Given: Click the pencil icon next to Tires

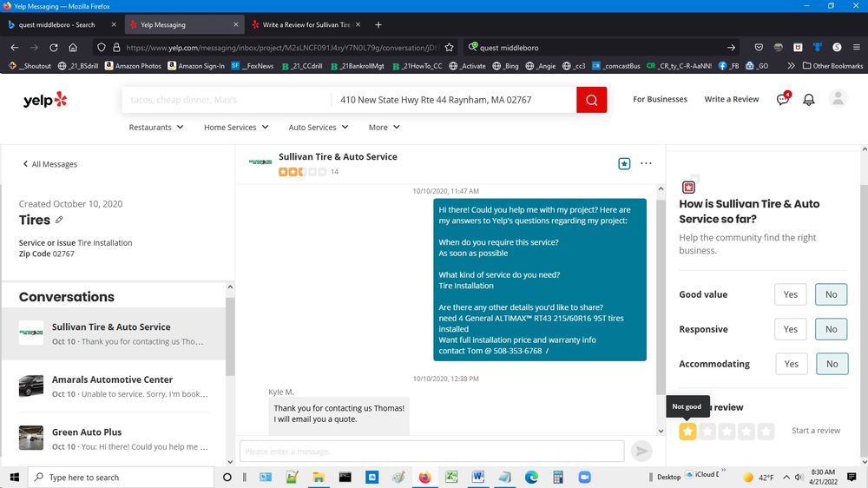Looking at the screenshot, I should point(60,221).
